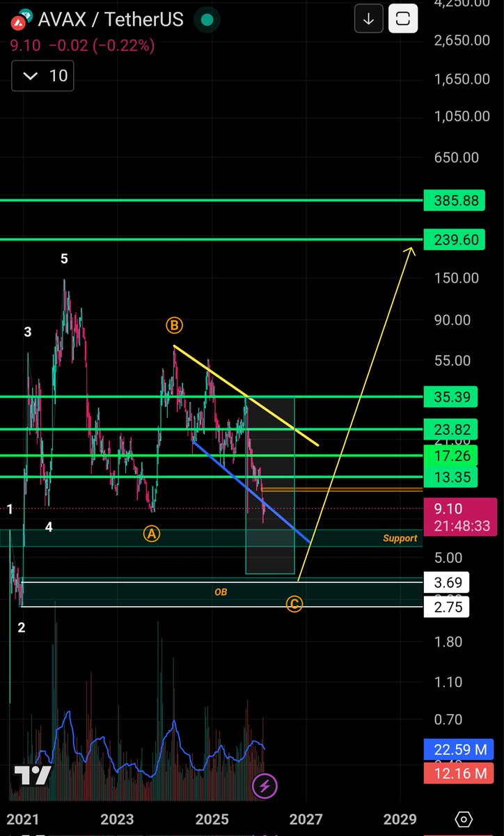
Task: Click the orange circled B wave marker
Action: tap(174, 325)
